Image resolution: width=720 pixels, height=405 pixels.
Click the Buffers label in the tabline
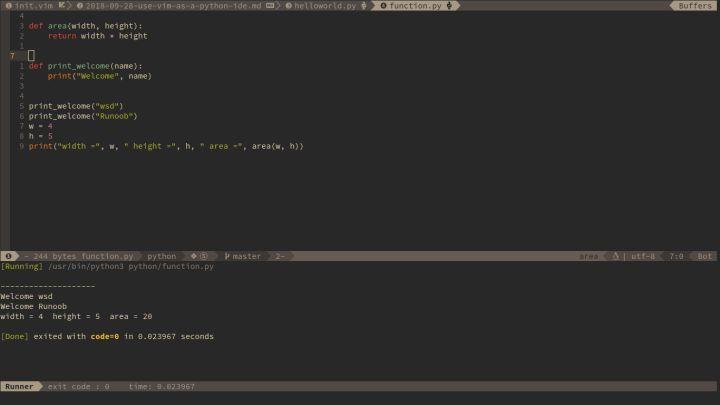(695, 6)
